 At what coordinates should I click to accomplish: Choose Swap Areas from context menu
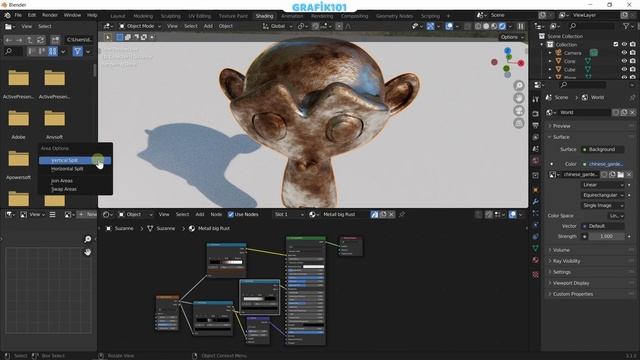coord(75,189)
